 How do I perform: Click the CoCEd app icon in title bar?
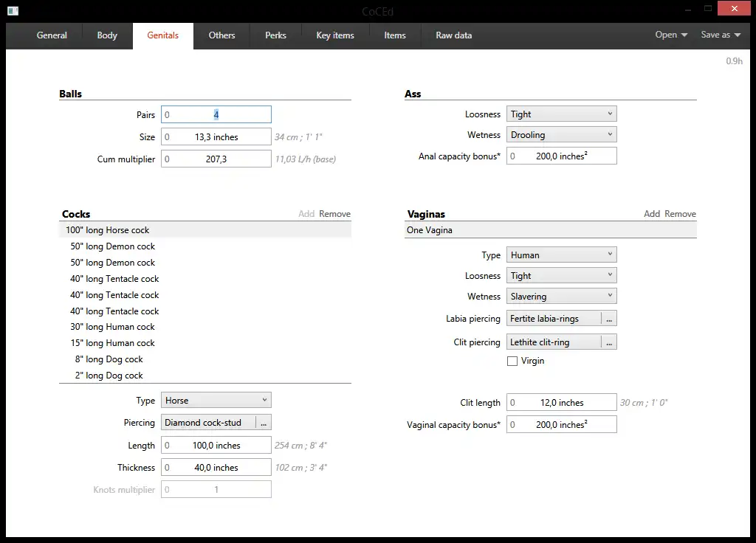[13, 10]
